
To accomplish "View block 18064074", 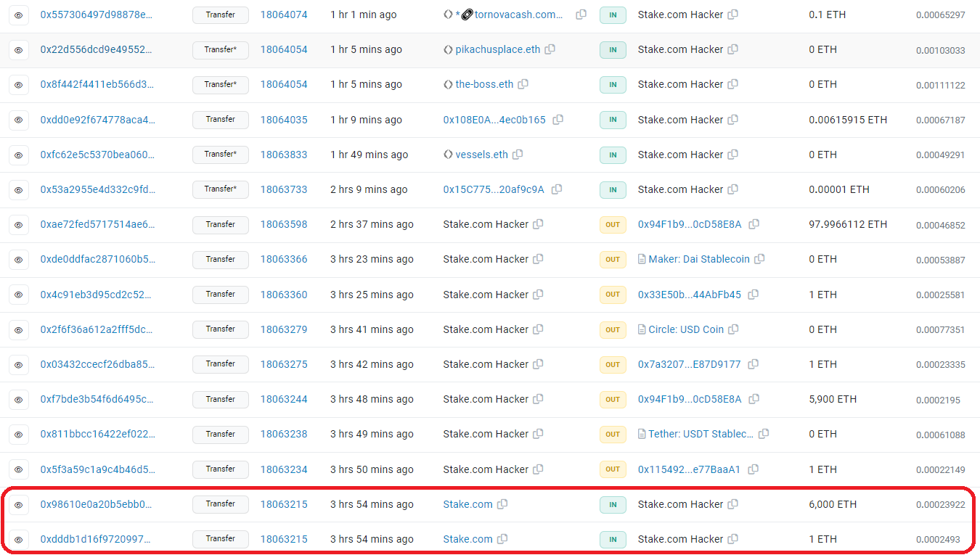I will (284, 15).
